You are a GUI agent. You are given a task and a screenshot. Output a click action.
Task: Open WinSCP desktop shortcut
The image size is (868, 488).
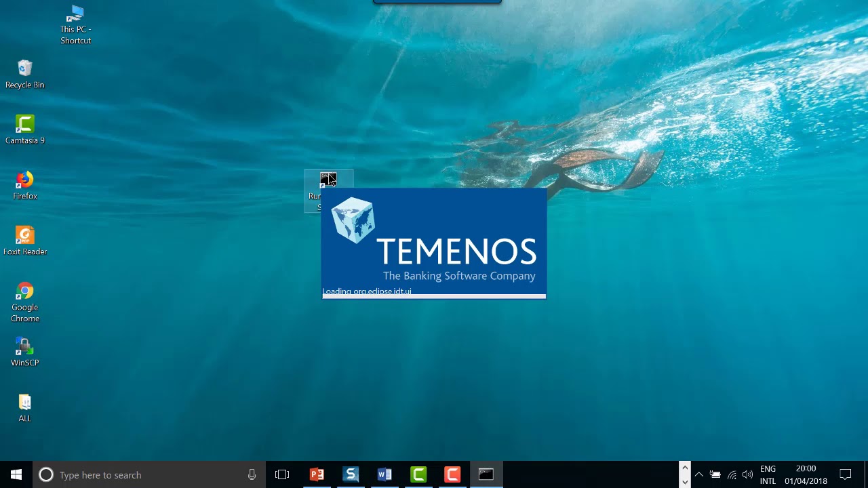tap(25, 352)
